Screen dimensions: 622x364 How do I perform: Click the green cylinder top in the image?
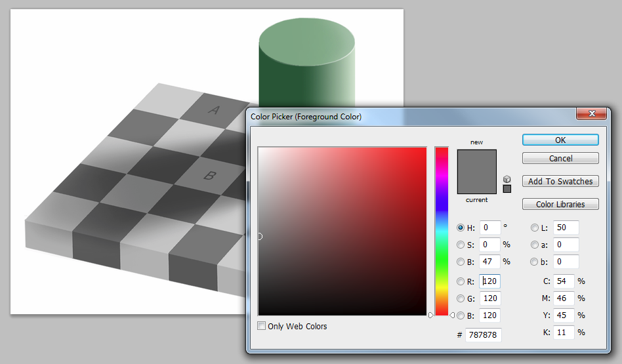(x=306, y=41)
